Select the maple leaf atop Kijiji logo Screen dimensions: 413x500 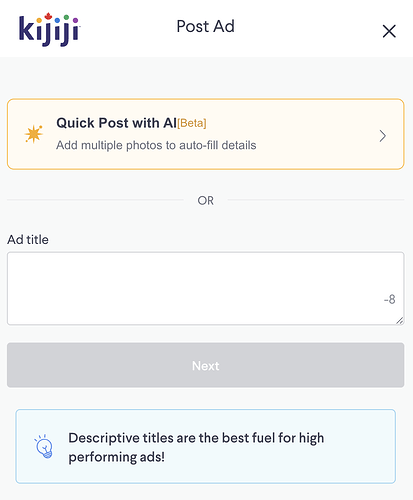pos(49,16)
